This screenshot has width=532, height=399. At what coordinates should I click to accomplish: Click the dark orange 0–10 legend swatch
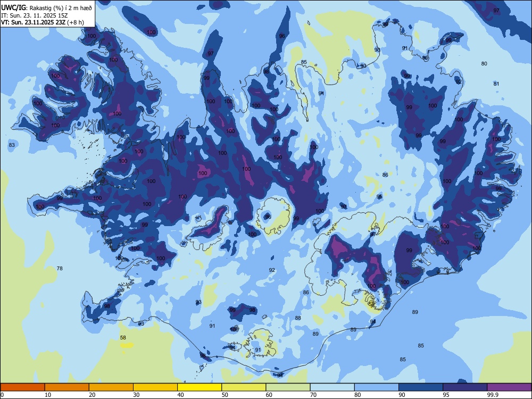(x=22, y=387)
